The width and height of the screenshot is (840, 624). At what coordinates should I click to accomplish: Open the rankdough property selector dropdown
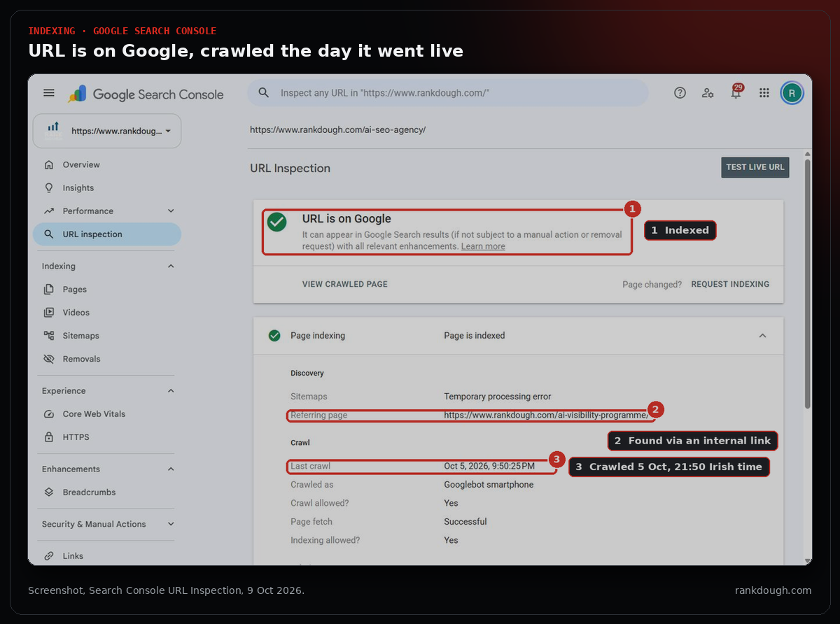[107, 131]
